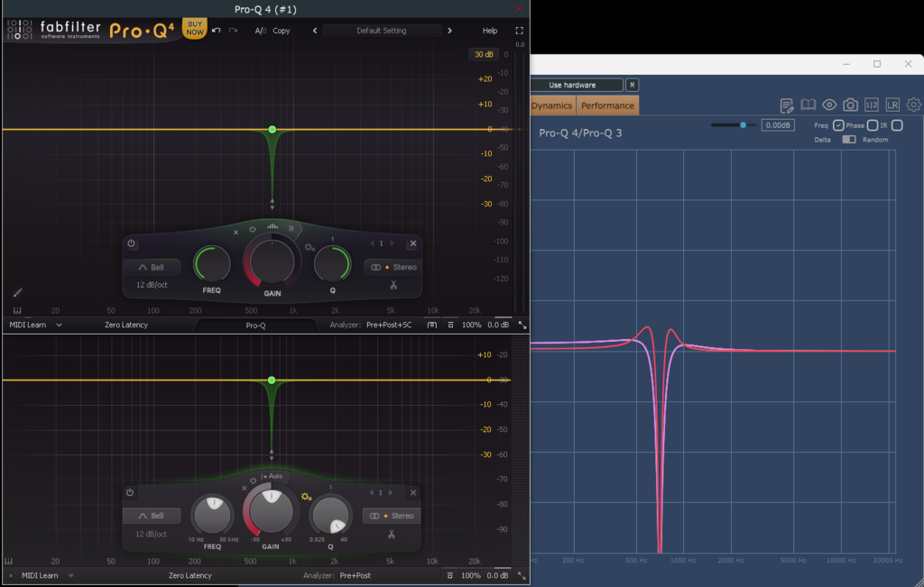Click spectrum grab icon in Pro-Q 4 bottom bar
924x587 pixels.
pyautogui.click(x=432, y=325)
